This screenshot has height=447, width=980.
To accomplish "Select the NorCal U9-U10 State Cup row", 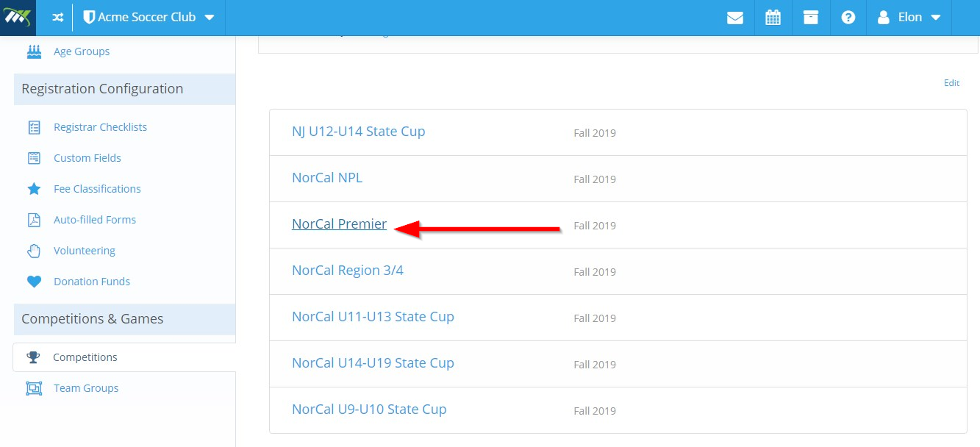I will click(618, 410).
